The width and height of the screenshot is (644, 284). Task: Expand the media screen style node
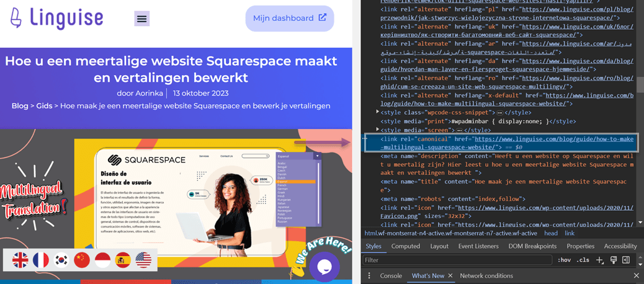(378, 130)
